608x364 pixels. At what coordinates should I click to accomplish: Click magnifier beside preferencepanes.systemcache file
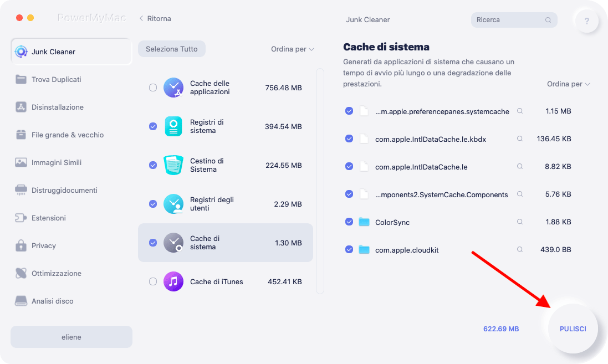[x=519, y=111]
